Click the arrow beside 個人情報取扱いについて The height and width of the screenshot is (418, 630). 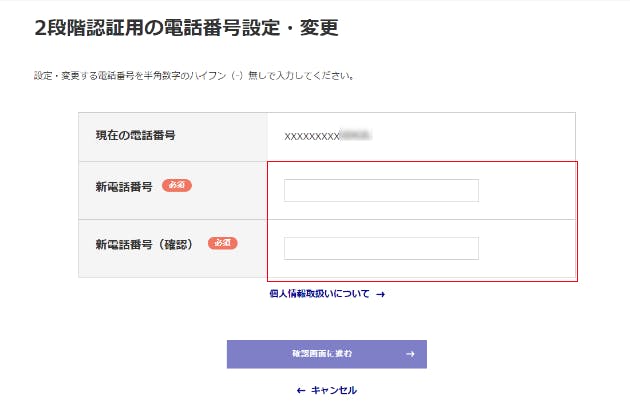(380, 294)
